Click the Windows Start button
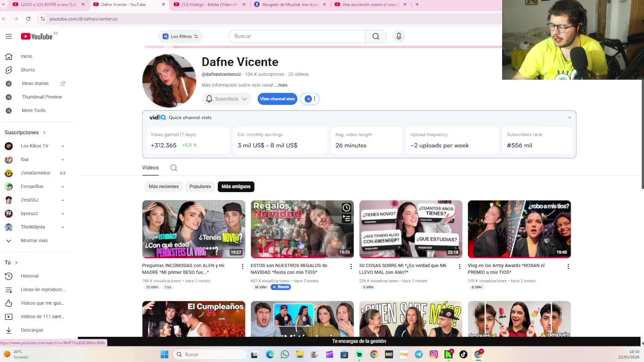The image size is (644, 362). pos(164,354)
